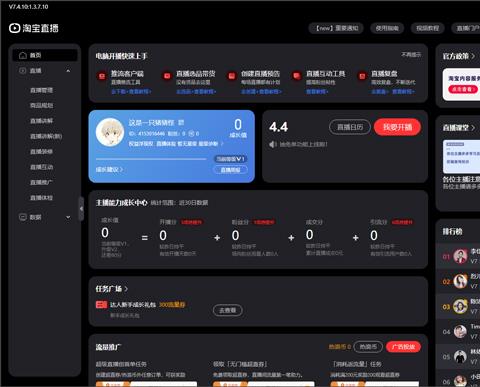The width and height of the screenshot is (480, 387).
Task: Click the red tag next to 引流分
Action: tap(402, 222)
